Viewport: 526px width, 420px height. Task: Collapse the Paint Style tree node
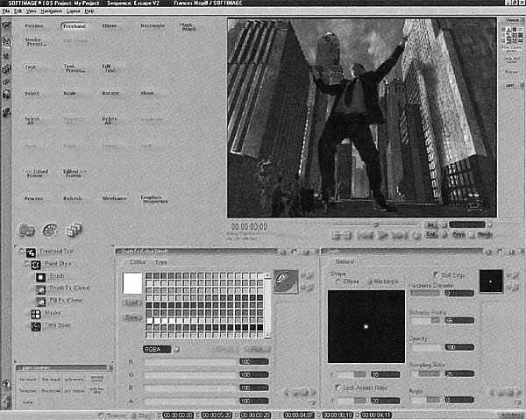point(25,263)
